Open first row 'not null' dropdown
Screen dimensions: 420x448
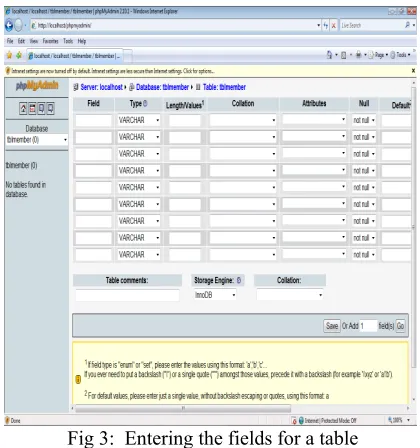point(364,120)
